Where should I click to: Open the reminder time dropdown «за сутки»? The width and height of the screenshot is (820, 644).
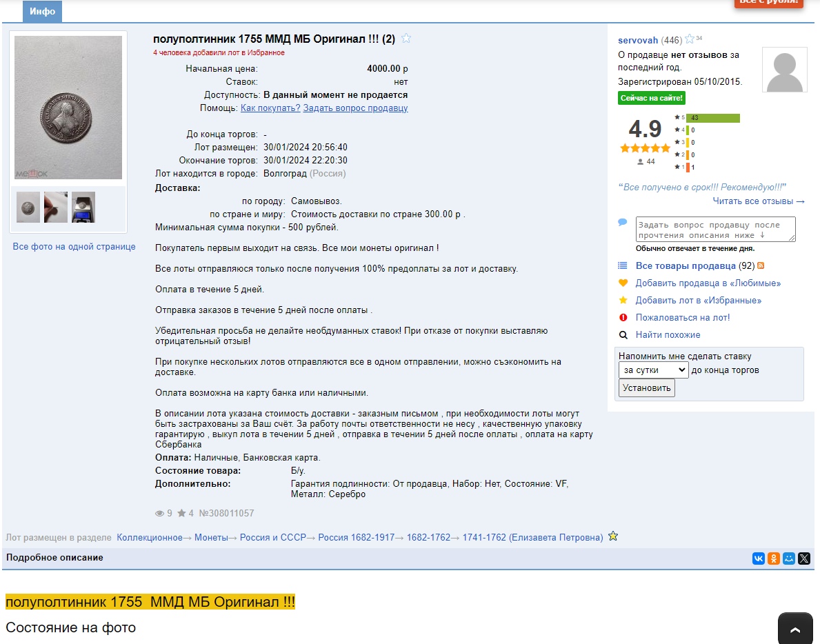[x=653, y=370]
